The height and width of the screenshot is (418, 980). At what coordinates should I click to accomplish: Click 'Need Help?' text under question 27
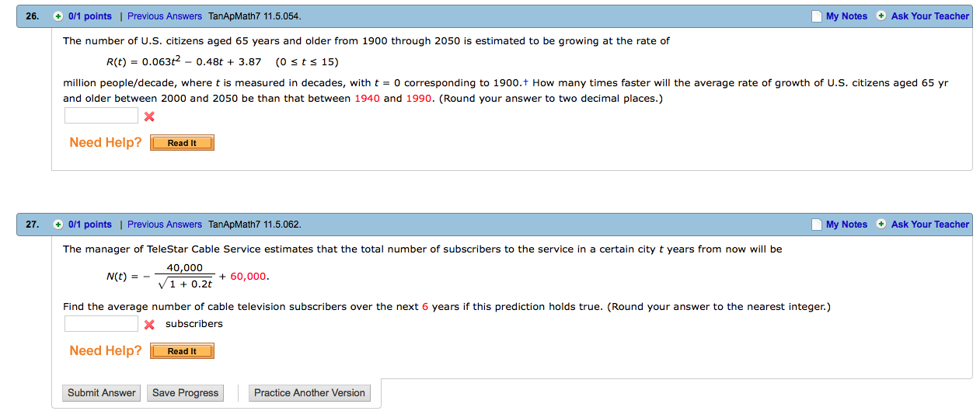tap(106, 351)
